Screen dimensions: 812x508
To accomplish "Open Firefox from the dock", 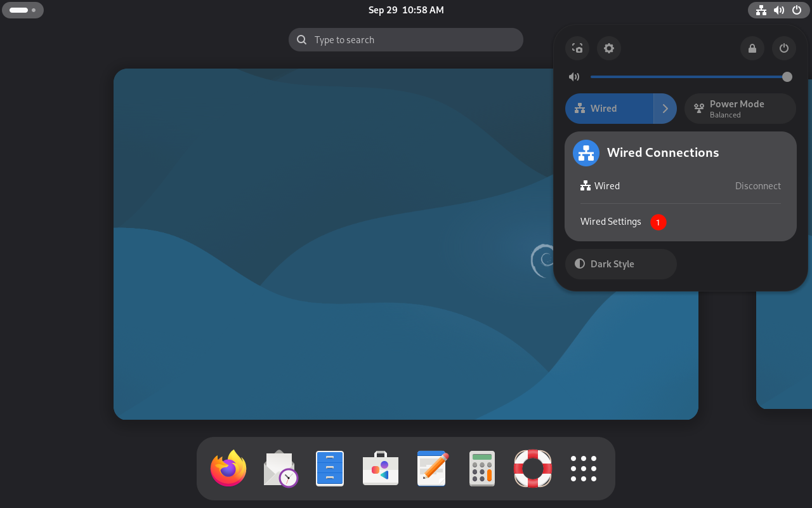I will point(228,469).
